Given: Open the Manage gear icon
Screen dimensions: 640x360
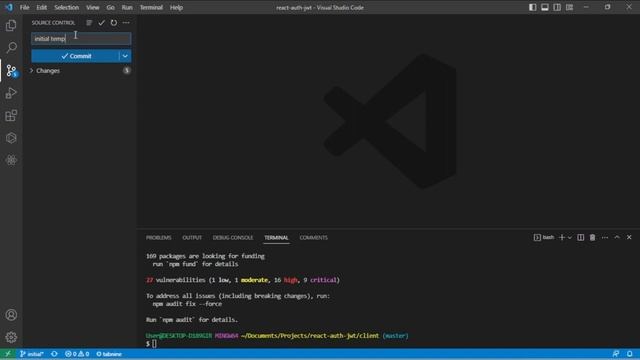Looking at the screenshot, I should pos(11,337).
